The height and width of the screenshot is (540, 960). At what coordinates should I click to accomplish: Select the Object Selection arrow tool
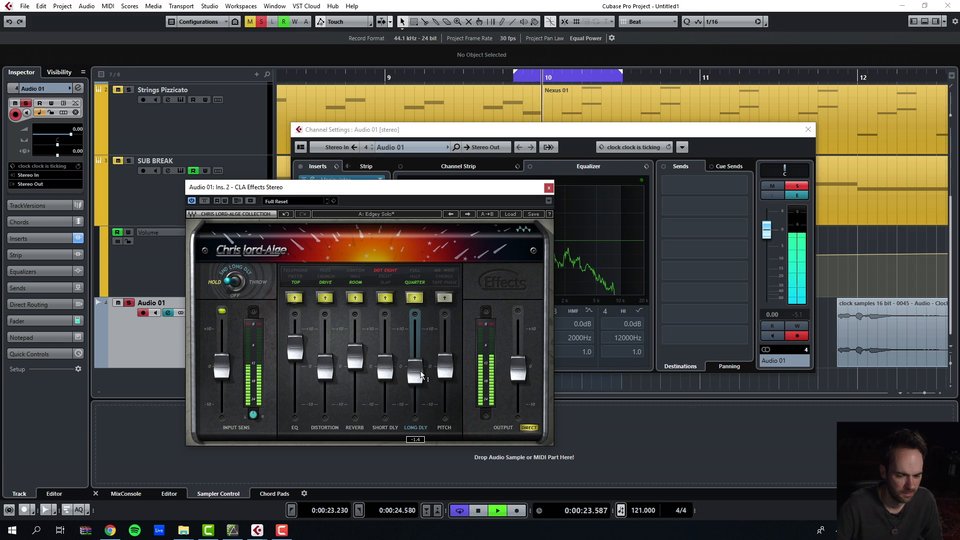(402, 21)
